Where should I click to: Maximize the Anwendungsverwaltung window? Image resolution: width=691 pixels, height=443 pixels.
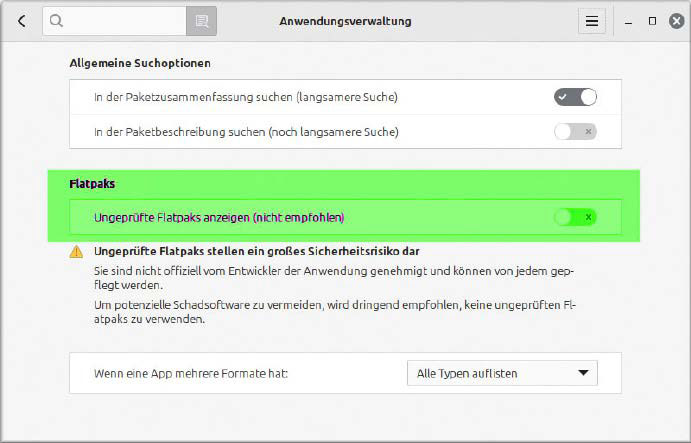652,21
